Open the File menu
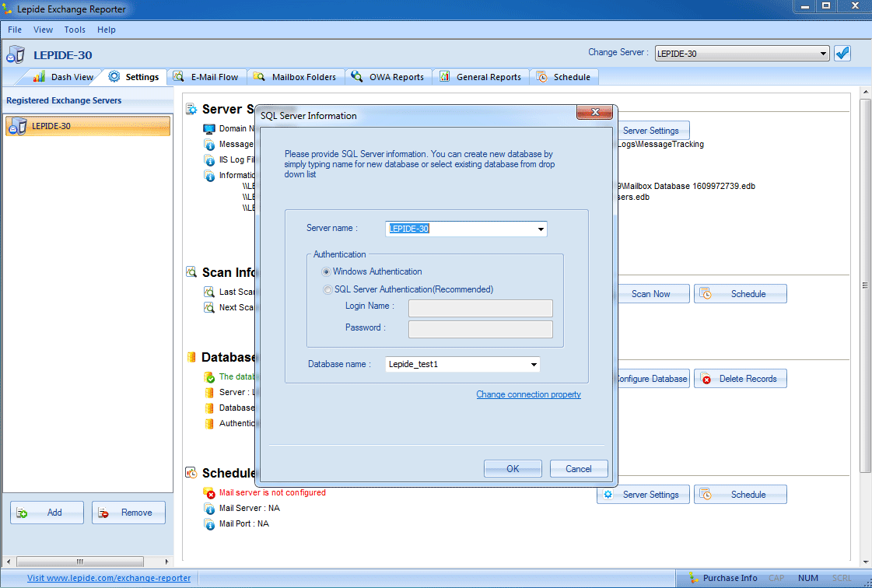 click(x=15, y=30)
